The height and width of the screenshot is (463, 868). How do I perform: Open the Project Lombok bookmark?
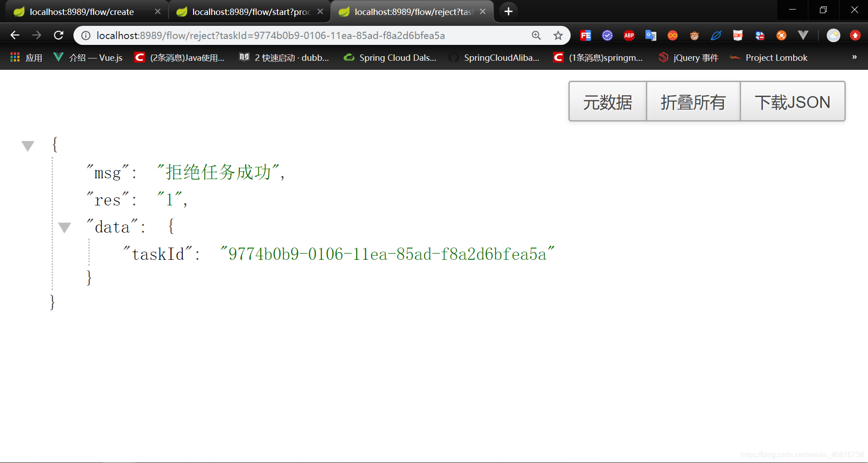769,58
